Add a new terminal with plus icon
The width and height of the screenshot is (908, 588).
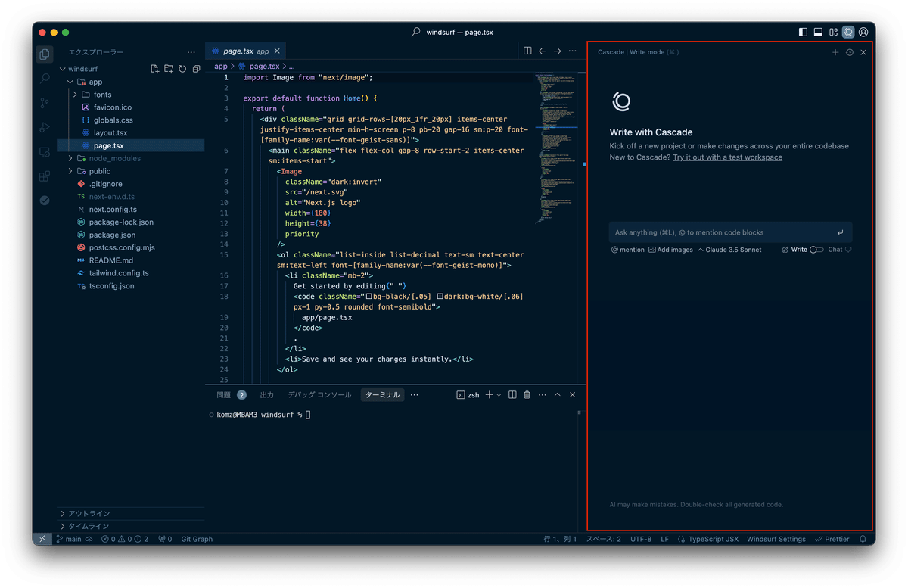(489, 395)
